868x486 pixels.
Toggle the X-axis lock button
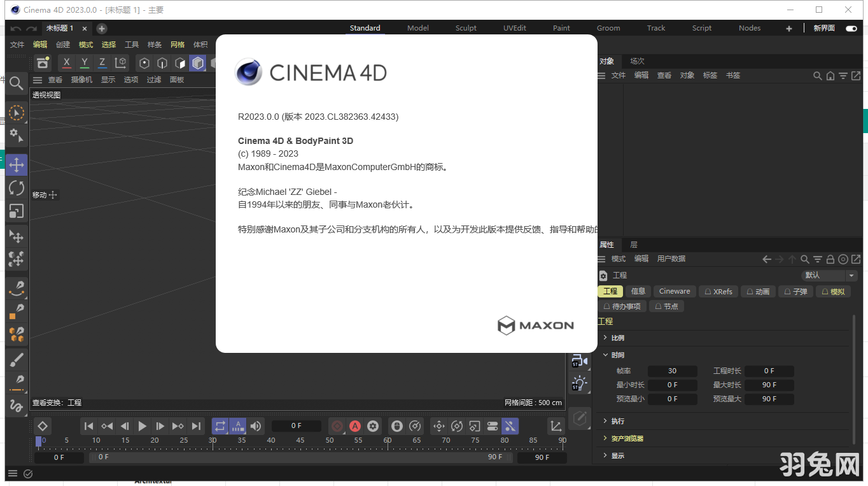(66, 63)
